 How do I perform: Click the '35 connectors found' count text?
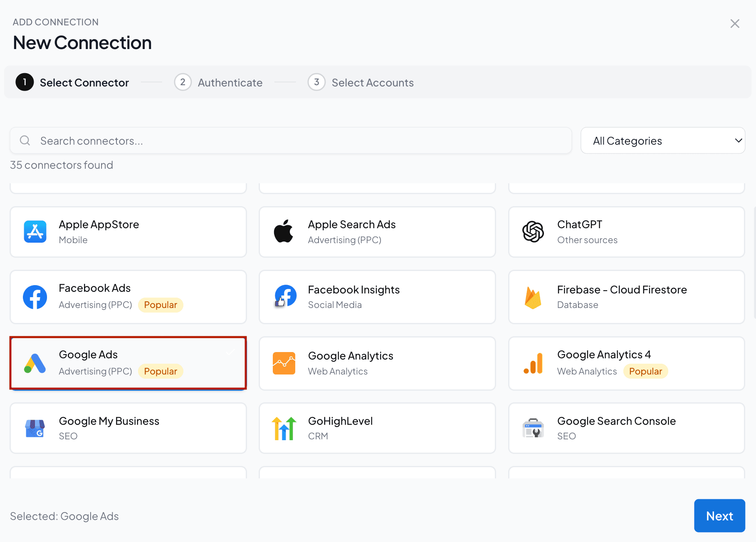[x=62, y=165]
